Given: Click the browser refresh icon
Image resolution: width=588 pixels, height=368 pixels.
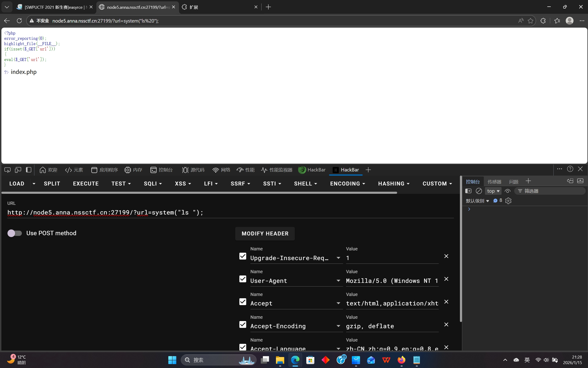Looking at the screenshot, I should [19, 21].
